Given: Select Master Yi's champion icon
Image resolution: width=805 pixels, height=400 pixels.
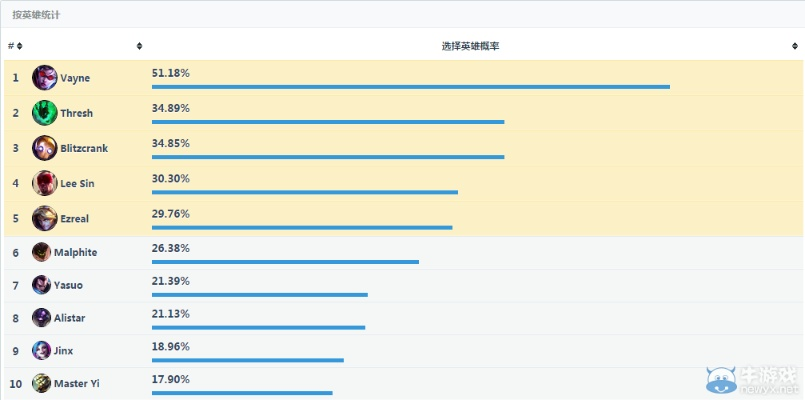Looking at the screenshot, I should [41, 383].
